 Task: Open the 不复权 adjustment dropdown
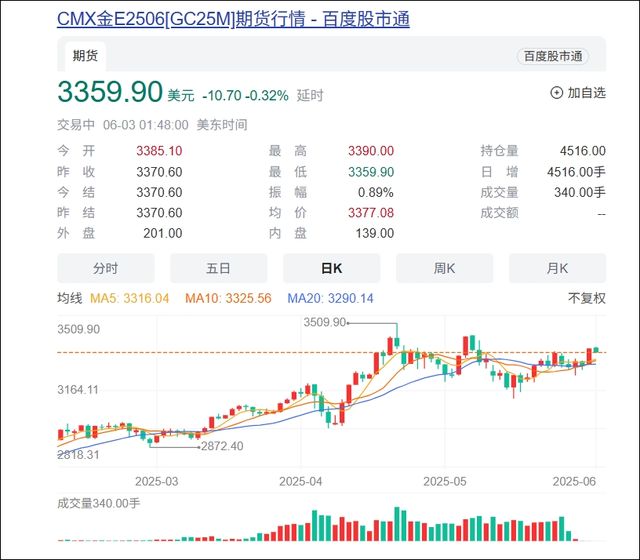point(587,298)
